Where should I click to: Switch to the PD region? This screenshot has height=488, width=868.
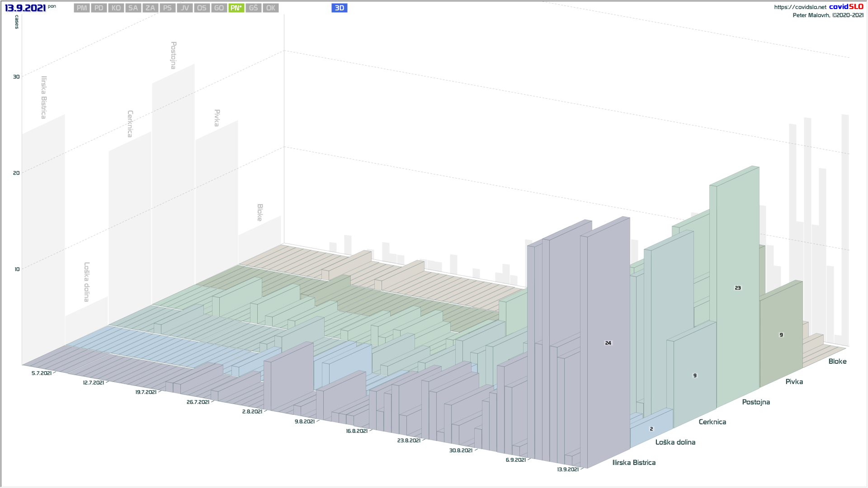click(99, 8)
